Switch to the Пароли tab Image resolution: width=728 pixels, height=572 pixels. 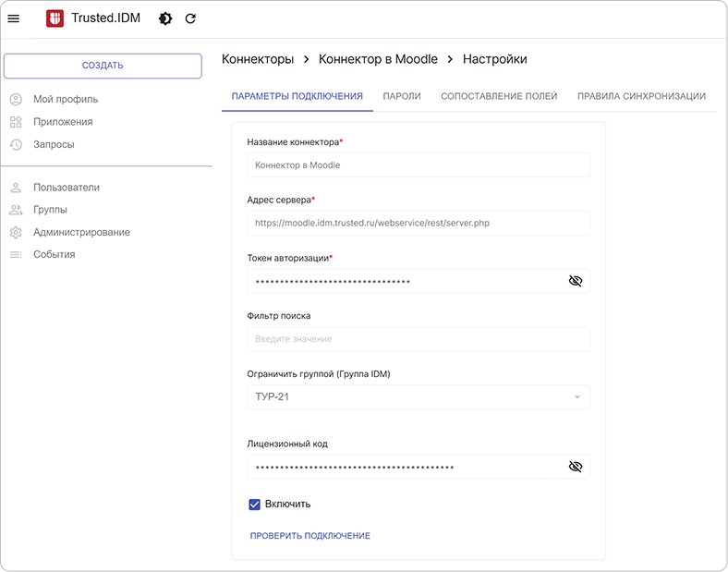[402, 97]
